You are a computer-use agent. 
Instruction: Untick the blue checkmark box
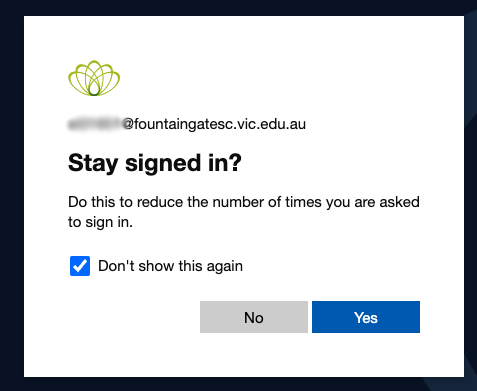click(80, 266)
